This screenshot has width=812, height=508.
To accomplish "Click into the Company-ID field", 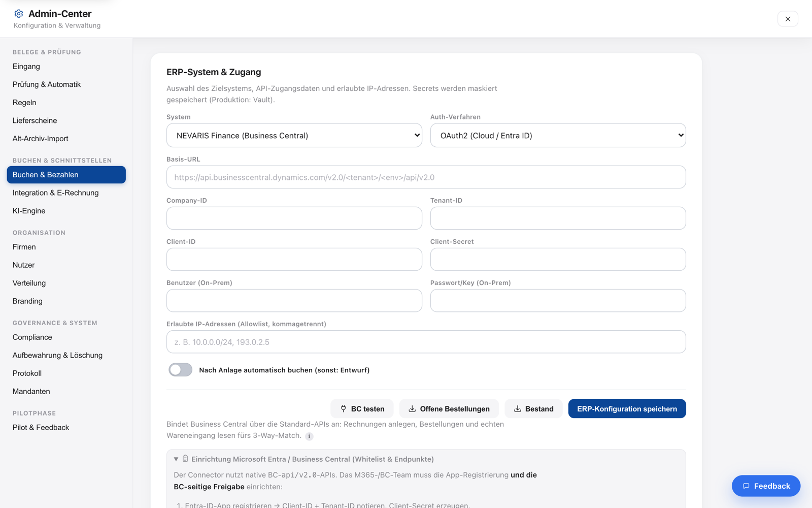I will 294,218.
